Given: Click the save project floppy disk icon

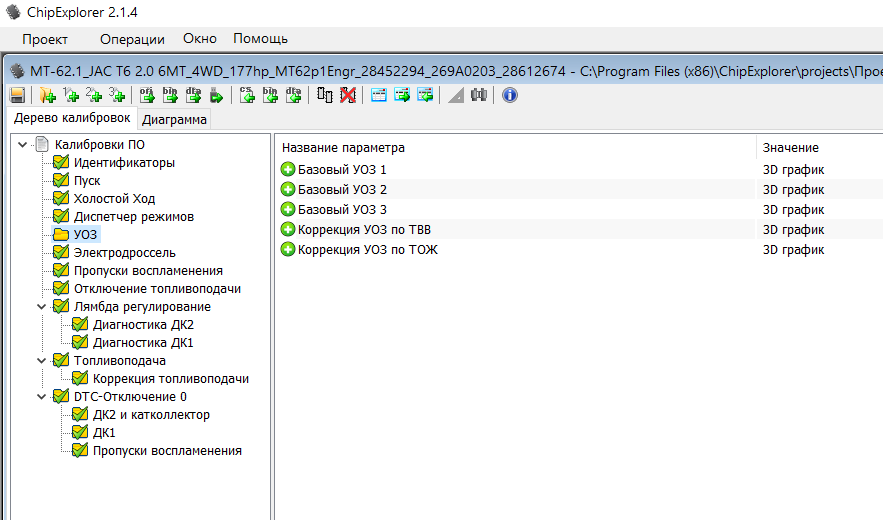Looking at the screenshot, I should click(x=17, y=95).
